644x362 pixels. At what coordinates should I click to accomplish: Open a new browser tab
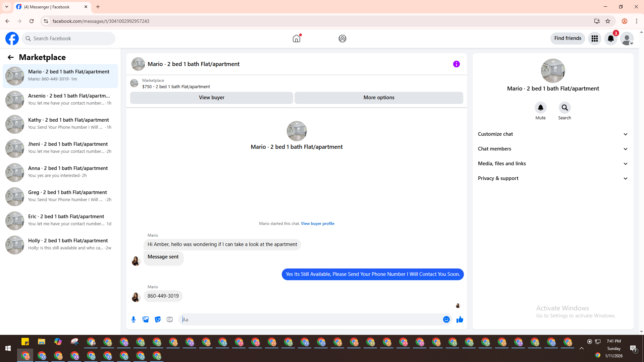[x=98, y=7]
